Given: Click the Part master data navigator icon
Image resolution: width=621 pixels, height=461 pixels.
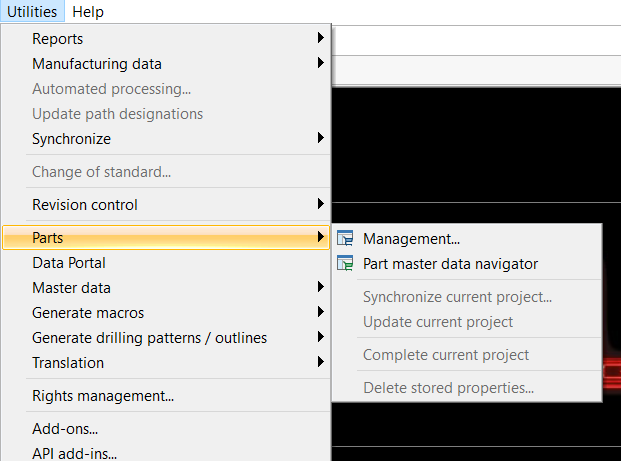Looking at the screenshot, I should point(345,263).
